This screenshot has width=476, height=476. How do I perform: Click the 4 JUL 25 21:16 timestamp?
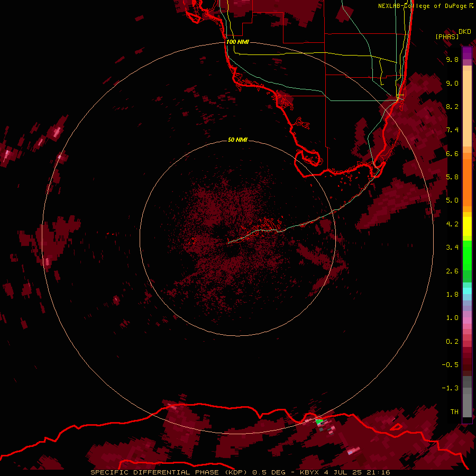pos(357,472)
